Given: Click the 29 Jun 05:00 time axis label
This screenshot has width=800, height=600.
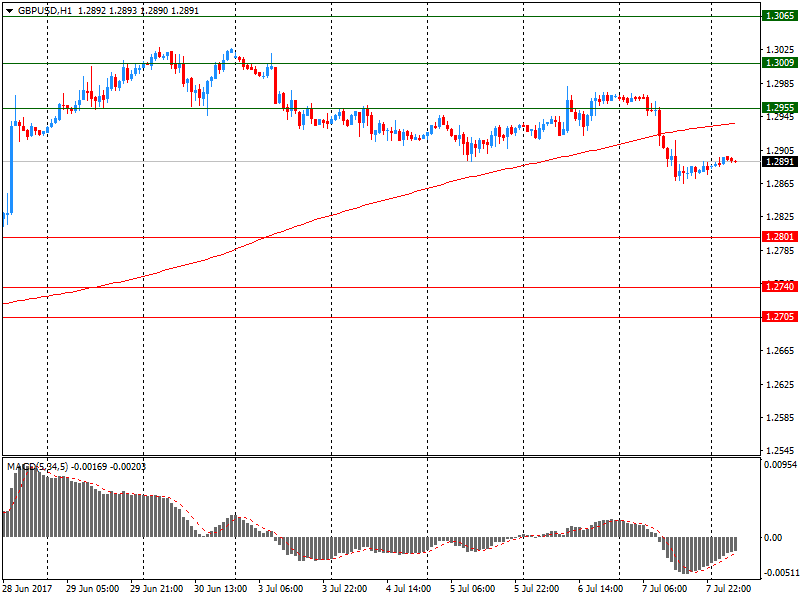Looking at the screenshot, I should pos(92,589).
